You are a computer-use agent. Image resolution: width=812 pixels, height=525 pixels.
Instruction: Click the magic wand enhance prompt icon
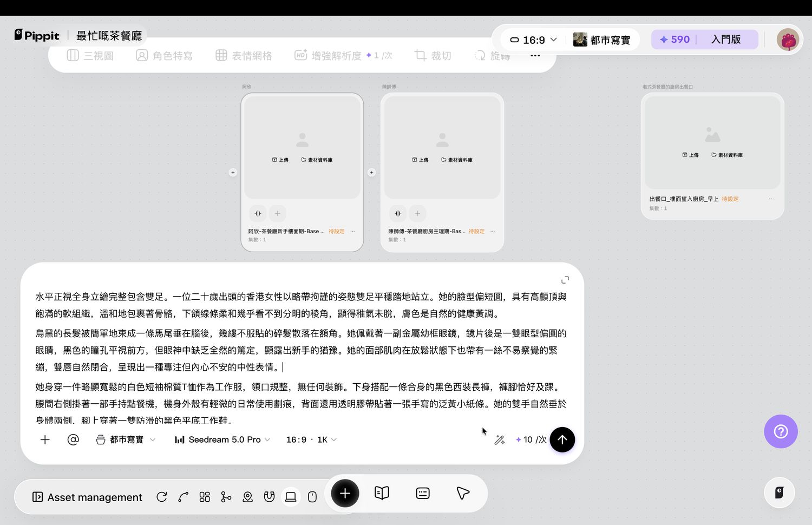(500, 440)
